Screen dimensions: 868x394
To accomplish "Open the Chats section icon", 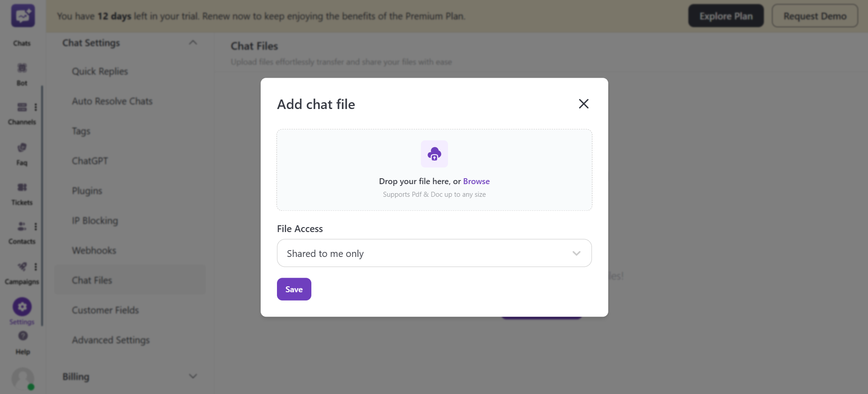I will tap(22, 27).
